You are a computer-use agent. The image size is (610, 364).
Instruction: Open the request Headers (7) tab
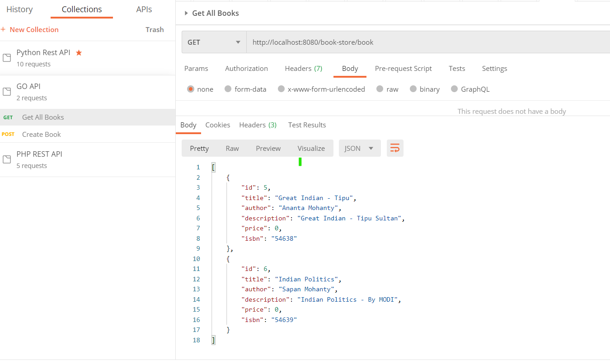tap(303, 68)
